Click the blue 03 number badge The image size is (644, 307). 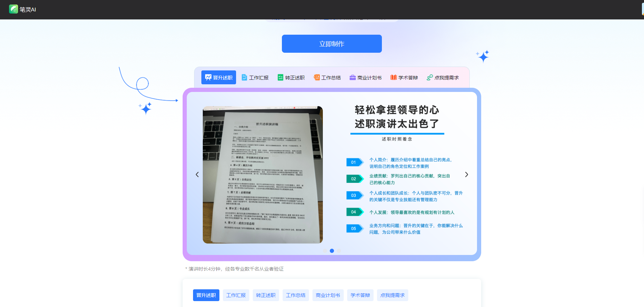pos(355,196)
